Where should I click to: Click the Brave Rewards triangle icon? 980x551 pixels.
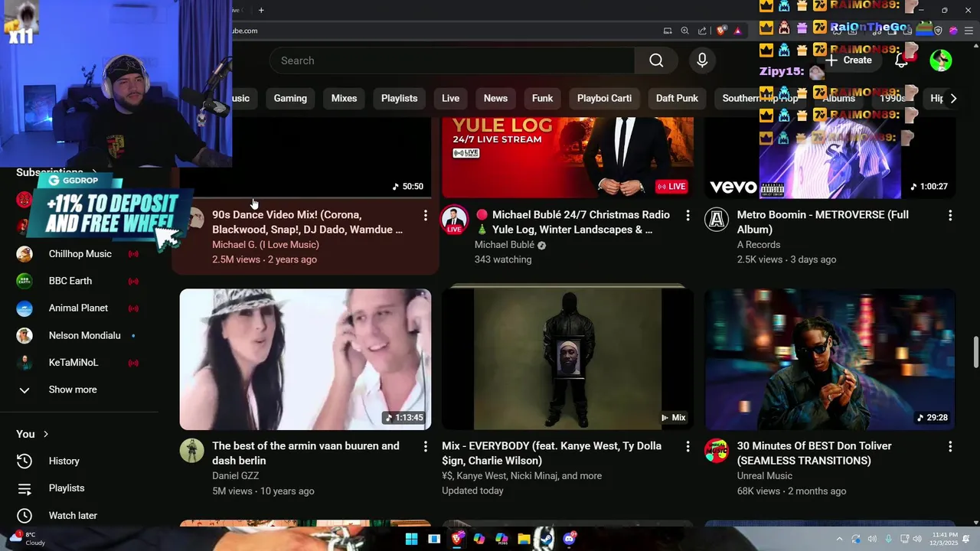pyautogui.click(x=737, y=31)
